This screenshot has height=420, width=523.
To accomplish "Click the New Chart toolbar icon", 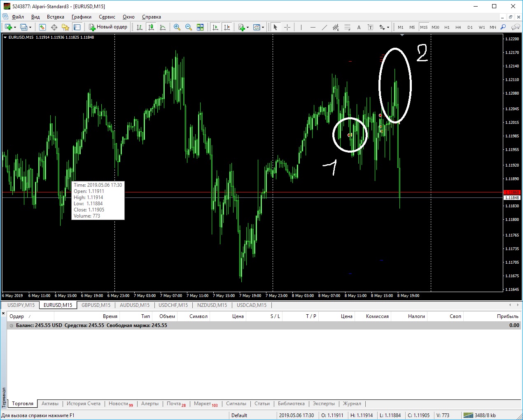I will (x=8, y=27).
